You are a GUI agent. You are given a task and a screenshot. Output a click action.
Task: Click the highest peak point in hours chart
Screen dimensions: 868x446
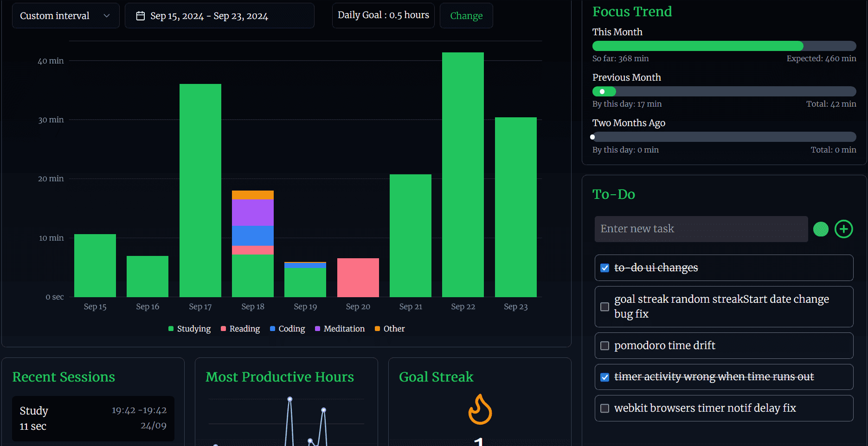click(290, 399)
